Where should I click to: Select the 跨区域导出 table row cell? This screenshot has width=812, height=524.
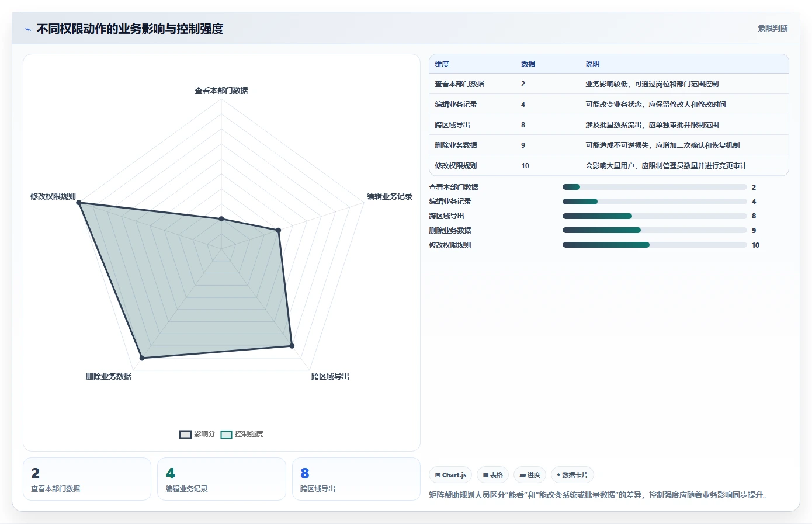[x=452, y=125]
